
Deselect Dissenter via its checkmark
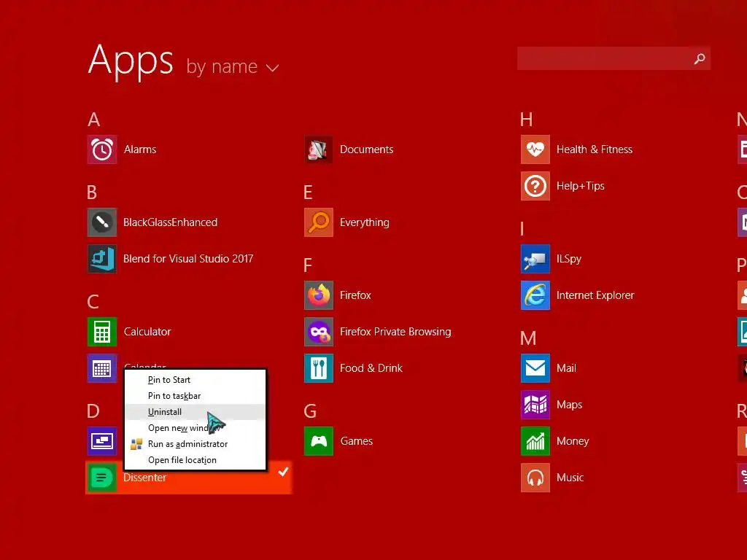284,472
